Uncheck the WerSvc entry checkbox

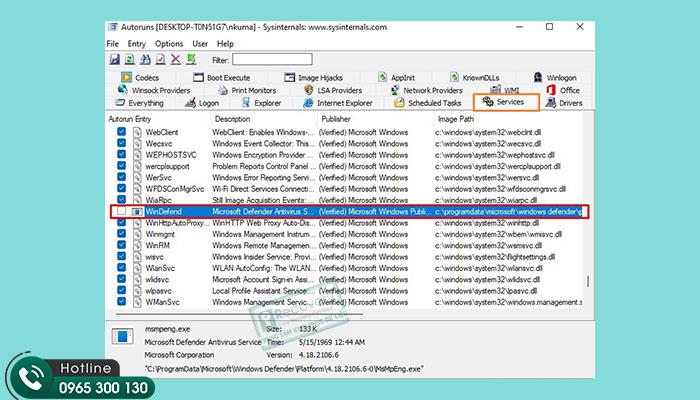pos(121,177)
